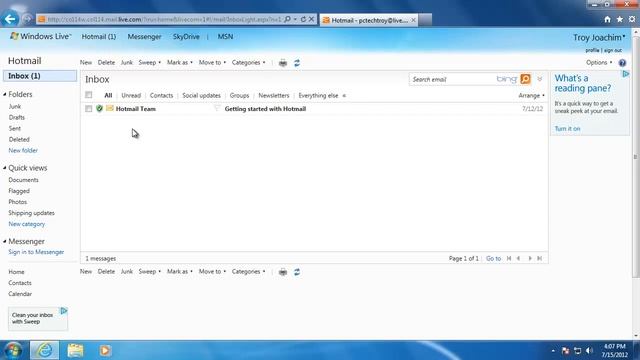Viewport: 640px width, 360px height.
Task: Select the Groups filter tab
Action: [239, 95]
